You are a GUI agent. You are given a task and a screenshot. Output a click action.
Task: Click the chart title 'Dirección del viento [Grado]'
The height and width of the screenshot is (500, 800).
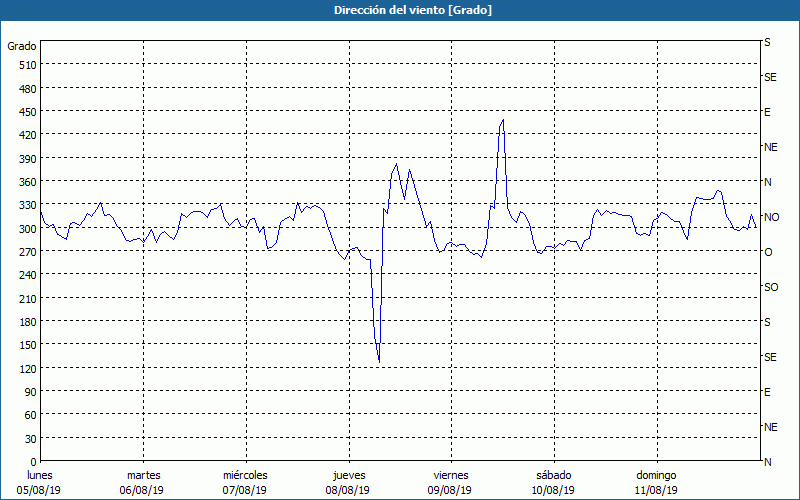pyautogui.click(x=413, y=10)
